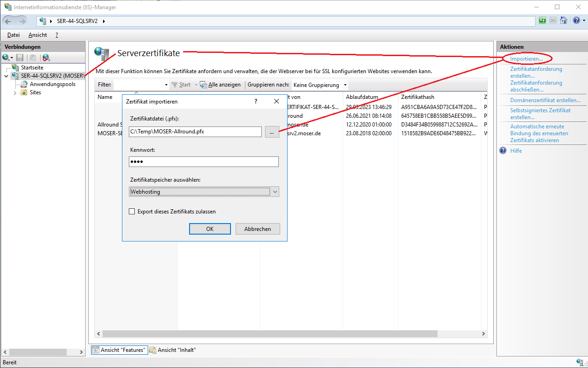Image resolution: width=588 pixels, height=368 pixels.
Task: Click the create connection globe icon
Action: 6,57
